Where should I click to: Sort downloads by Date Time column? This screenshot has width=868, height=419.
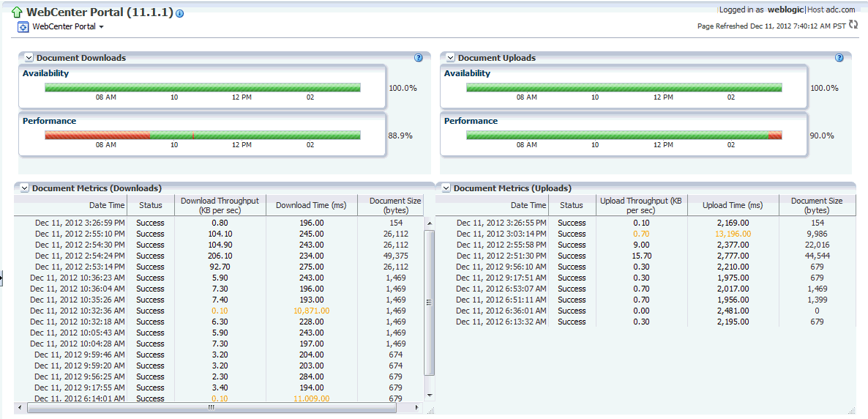(71, 205)
